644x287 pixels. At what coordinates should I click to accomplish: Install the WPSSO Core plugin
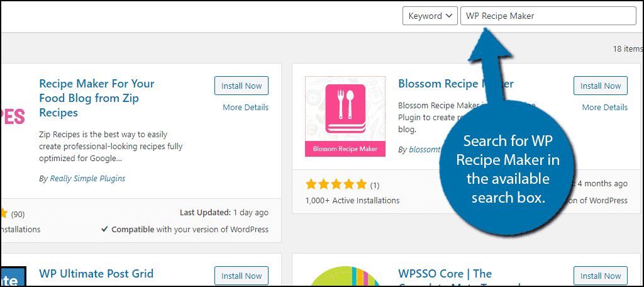pyautogui.click(x=601, y=276)
